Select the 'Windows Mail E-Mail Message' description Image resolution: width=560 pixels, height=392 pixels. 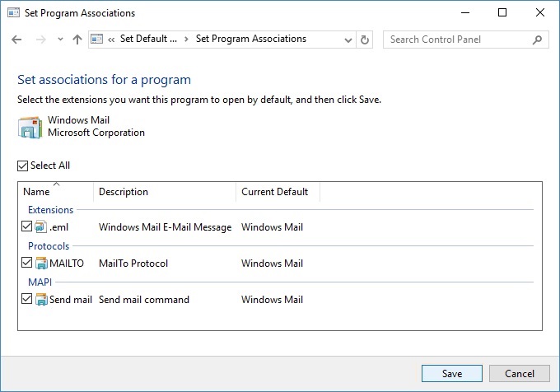tap(166, 227)
